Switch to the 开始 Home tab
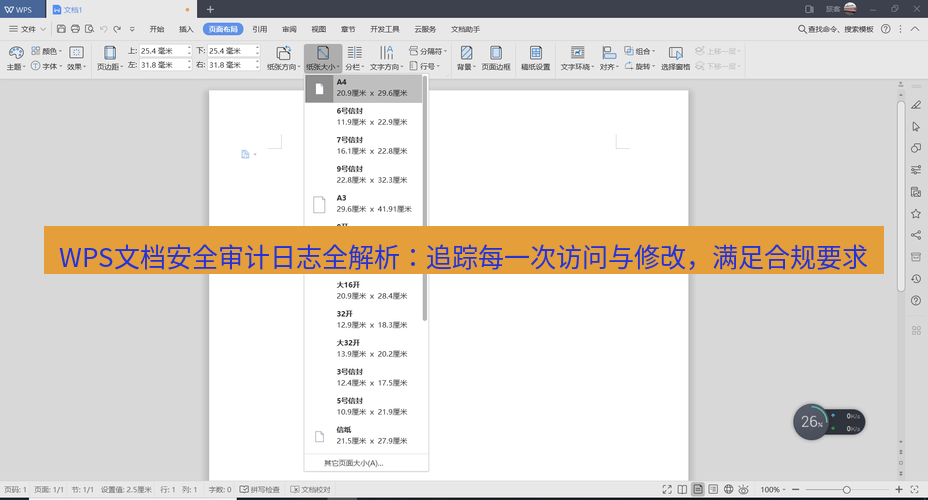 [x=157, y=29]
